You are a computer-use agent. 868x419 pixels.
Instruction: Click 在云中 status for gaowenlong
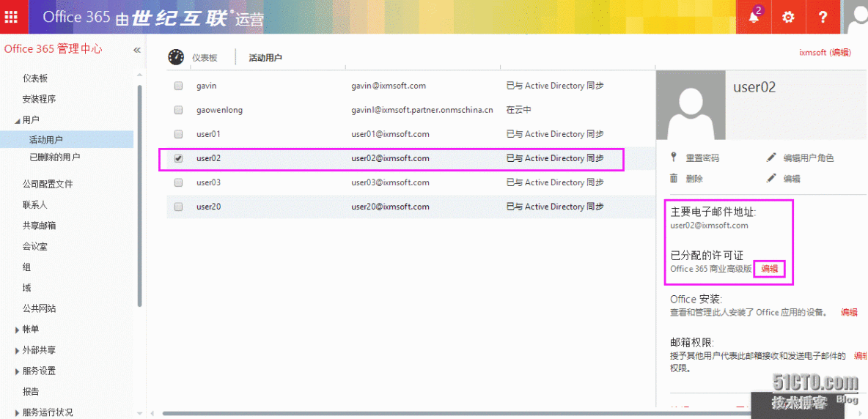(519, 110)
